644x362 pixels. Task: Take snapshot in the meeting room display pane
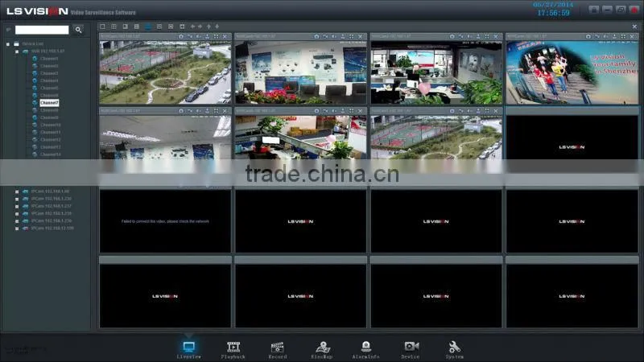316,36
